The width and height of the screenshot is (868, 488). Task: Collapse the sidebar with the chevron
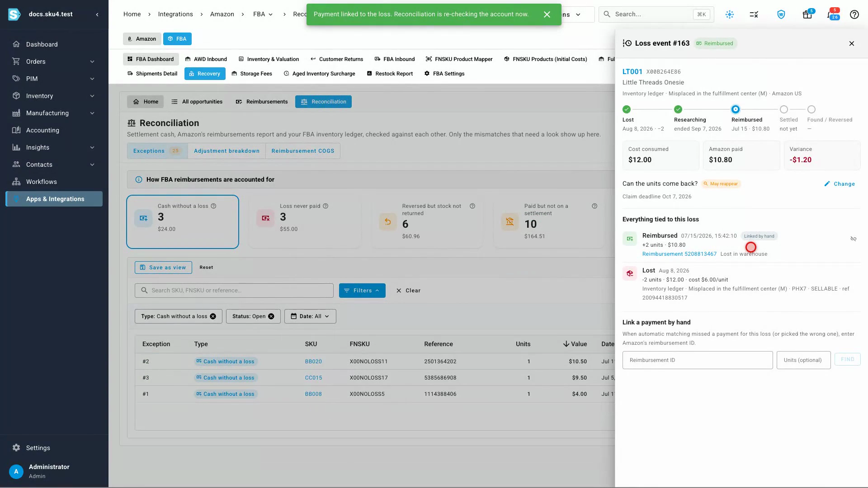[97, 14]
